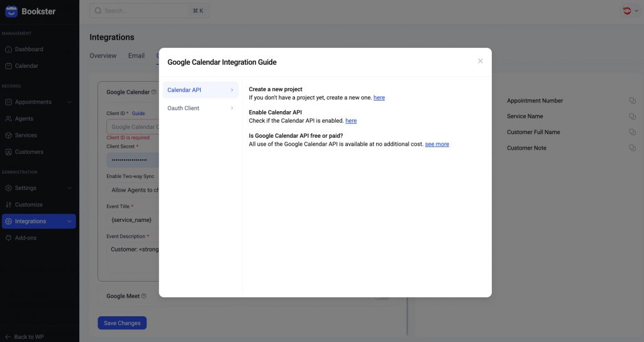The width and height of the screenshot is (644, 342).
Task: Click 'Is Google Calendar API free or paid?' heading
Action: [x=296, y=136]
